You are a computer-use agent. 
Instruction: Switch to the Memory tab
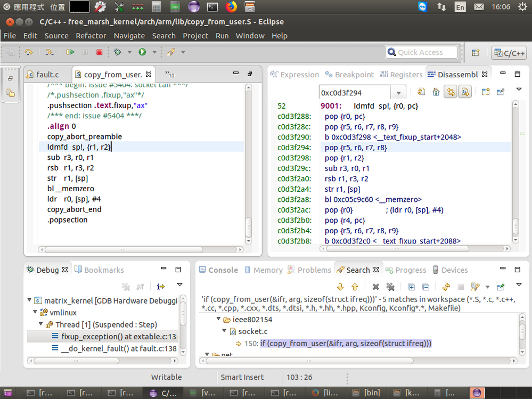(x=264, y=270)
